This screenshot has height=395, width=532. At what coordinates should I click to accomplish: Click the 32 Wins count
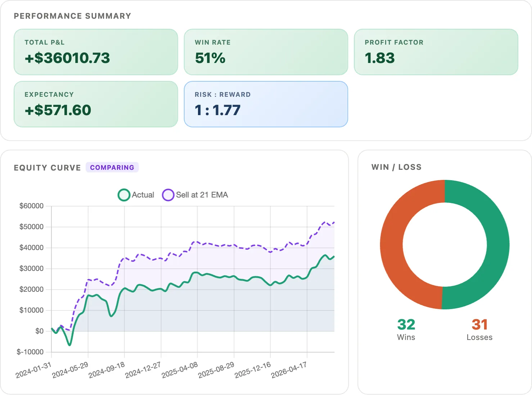point(406,324)
